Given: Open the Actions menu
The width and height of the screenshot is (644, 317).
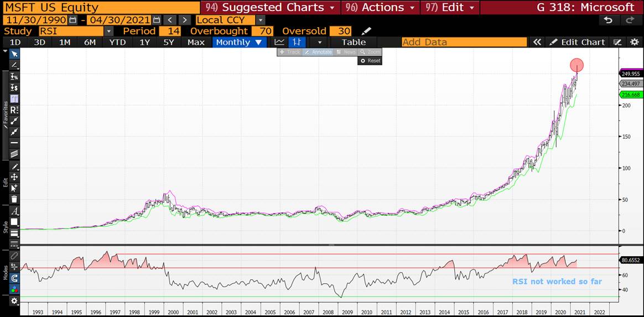Looking at the screenshot, I should [381, 7].
